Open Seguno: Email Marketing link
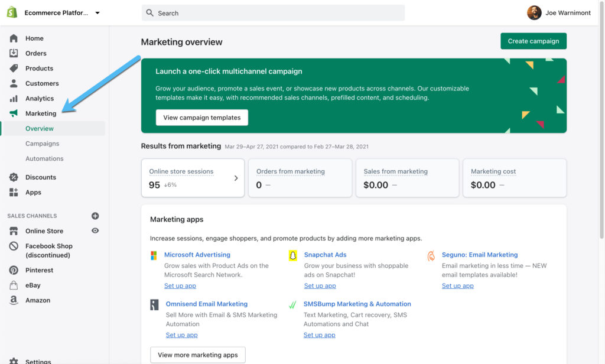The height and width of the screenshot is (364, 605). click(480, 255)
